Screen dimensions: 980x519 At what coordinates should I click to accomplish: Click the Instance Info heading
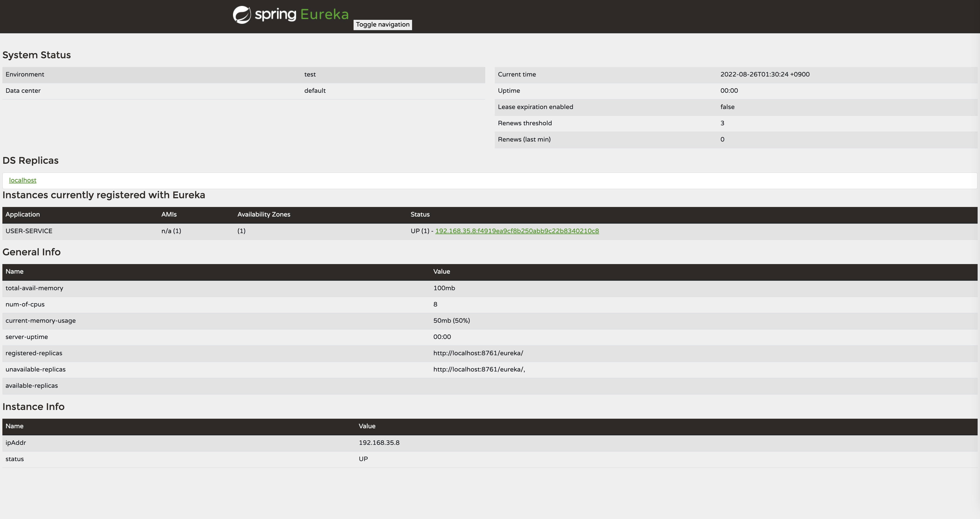point(34,407)
